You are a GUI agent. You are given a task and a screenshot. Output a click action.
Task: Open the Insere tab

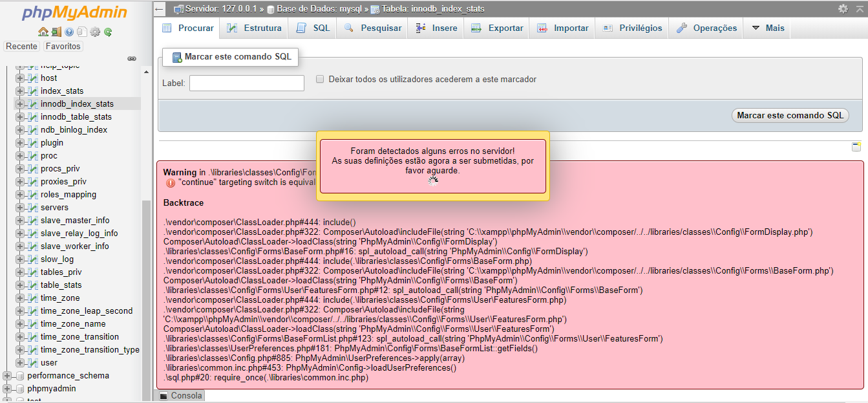coord(436,28)
